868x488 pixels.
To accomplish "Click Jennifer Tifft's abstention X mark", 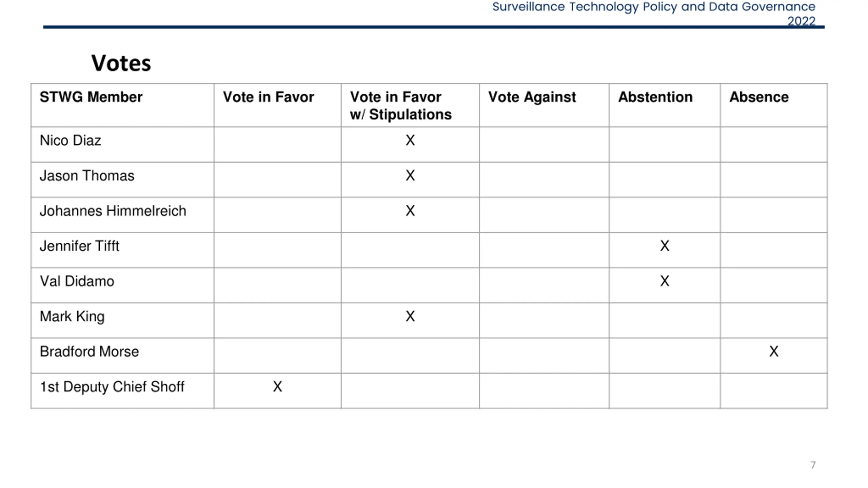I will point(665,246).
